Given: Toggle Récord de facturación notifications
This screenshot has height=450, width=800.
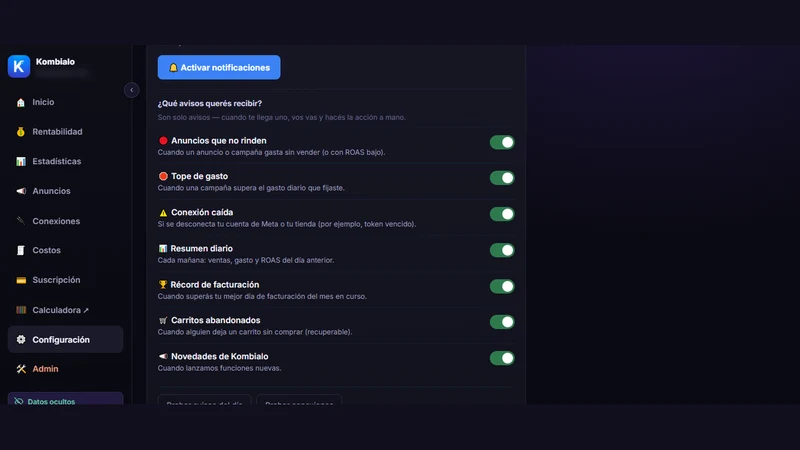Looking at the screenshot, I should point(502,286).
